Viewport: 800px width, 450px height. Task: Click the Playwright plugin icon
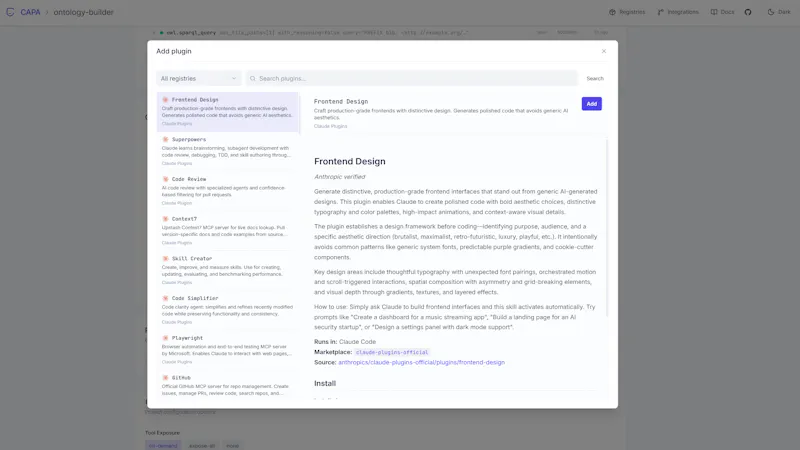[165, 338]
